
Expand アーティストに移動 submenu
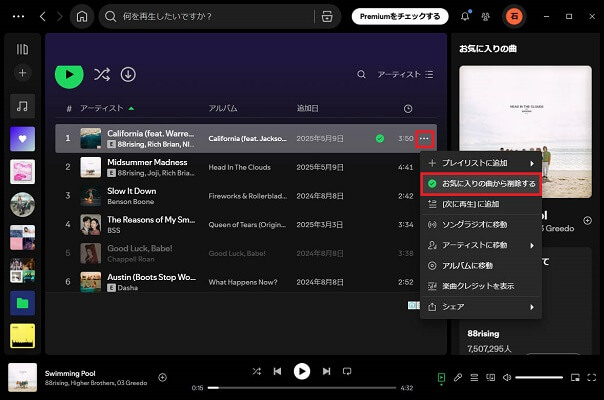[x=481, y=245]
